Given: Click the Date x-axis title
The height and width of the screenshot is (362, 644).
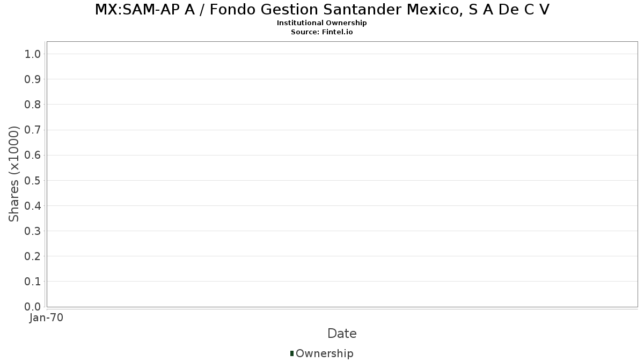Looking at the screenshot, I should (342, 334).
